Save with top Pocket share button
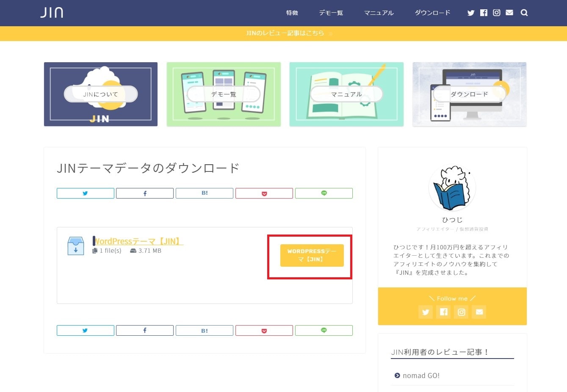Screen dimensions: 567x392 pyautogui.click(x=264, y=193)
